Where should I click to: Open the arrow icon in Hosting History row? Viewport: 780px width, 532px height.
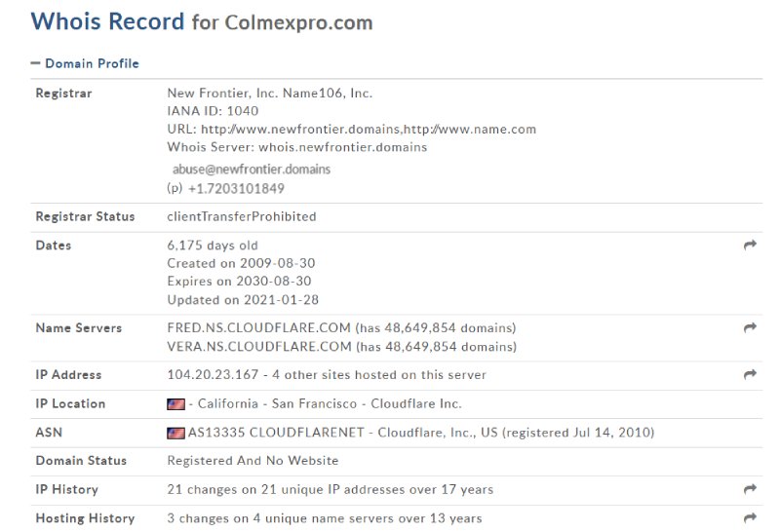click(x=750, y=517)
